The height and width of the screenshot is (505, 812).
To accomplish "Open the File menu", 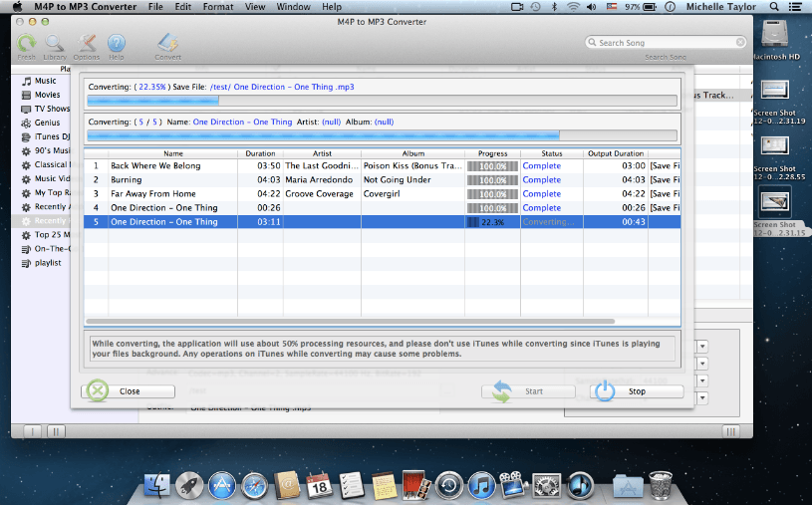I will (155, 7).
